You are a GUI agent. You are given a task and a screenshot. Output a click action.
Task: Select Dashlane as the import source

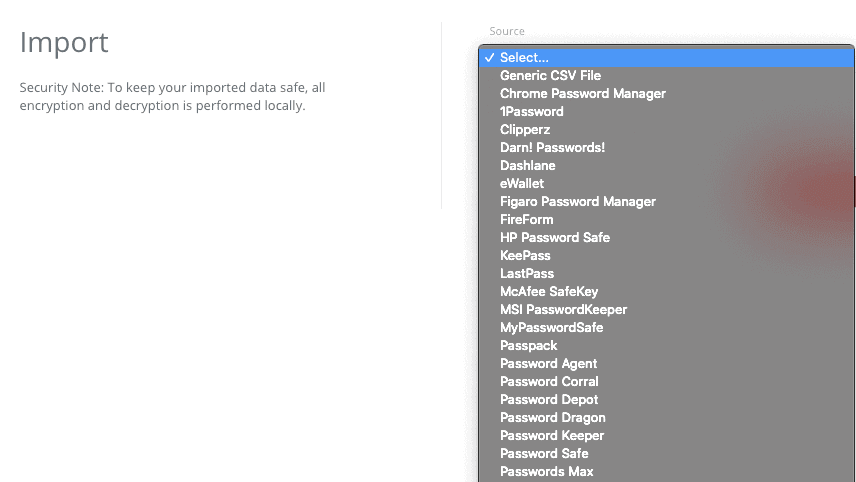point(666,165)
